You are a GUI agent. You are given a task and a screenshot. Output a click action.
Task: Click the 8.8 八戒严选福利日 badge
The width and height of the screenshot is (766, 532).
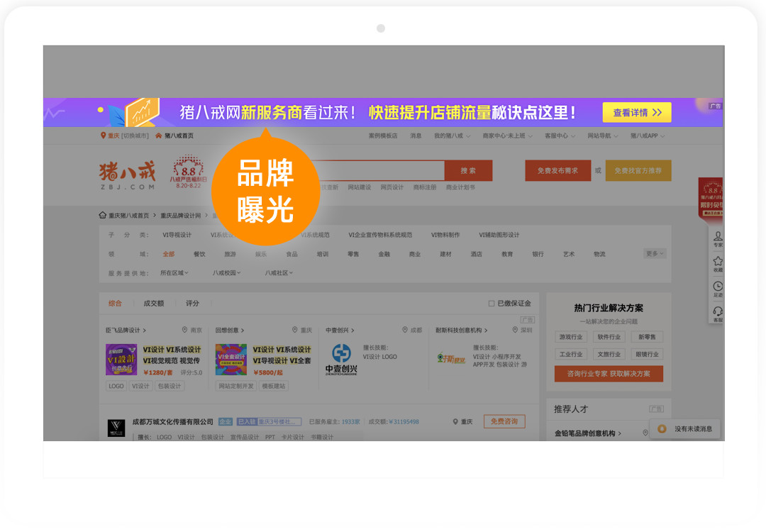pyautogui.click(x=189, y=172)
